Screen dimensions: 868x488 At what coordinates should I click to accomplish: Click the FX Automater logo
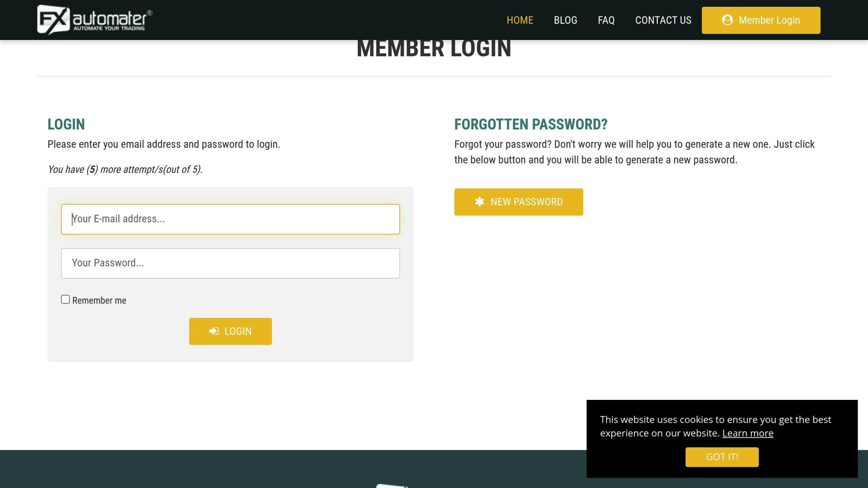point(95,20)
